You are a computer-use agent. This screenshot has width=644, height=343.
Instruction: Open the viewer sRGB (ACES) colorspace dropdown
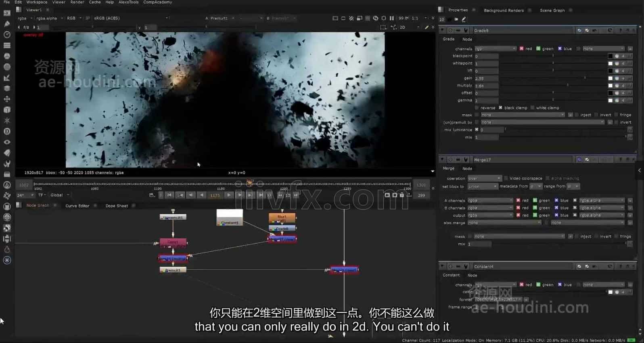(131, 18)
